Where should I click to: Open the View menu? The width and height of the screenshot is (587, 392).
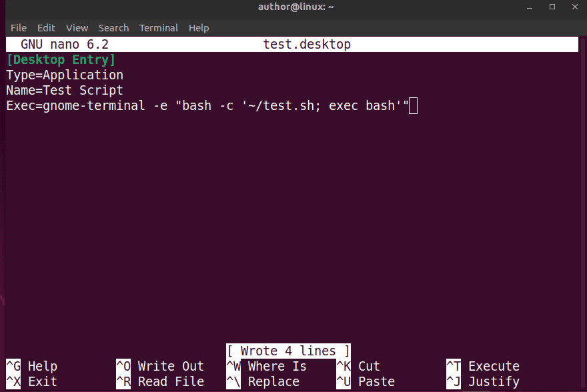[77, 28]
